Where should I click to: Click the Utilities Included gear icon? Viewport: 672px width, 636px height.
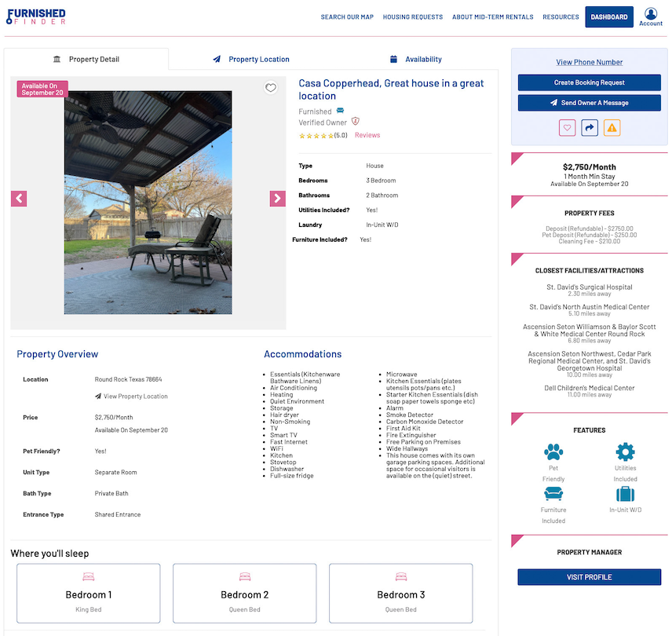tap(625, 451)
